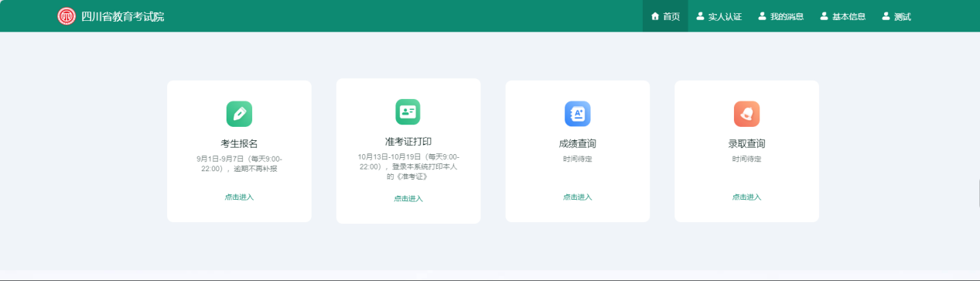The image size is (980, 281).
Task: Click 点击进入 under 成绩查询
Action: [577, 197]
